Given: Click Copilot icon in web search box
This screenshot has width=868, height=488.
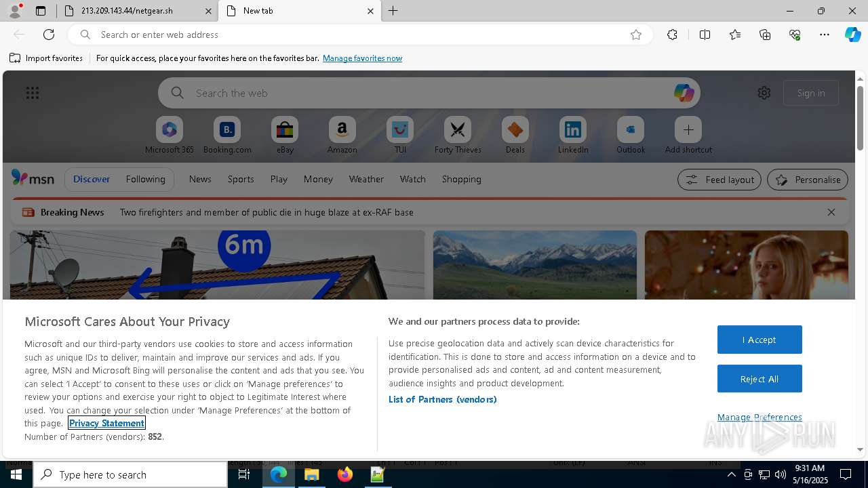Looking at the screenshot, I should coord(684,93).
